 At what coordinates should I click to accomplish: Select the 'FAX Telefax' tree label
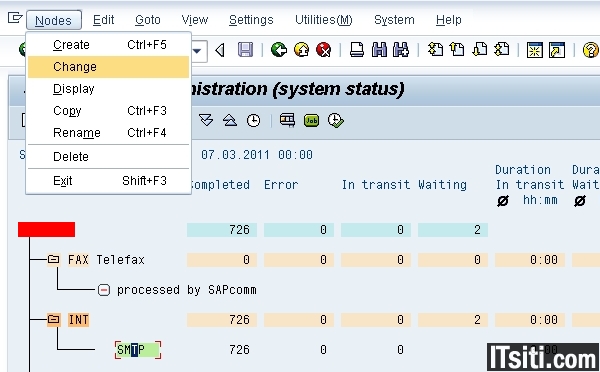click(x=106, y=259)
